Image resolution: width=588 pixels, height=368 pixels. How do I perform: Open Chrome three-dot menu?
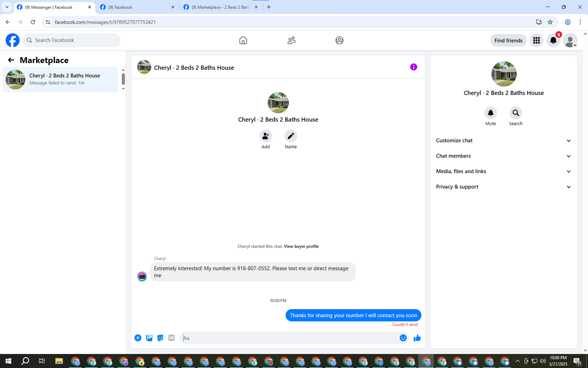tap(580, 22)
